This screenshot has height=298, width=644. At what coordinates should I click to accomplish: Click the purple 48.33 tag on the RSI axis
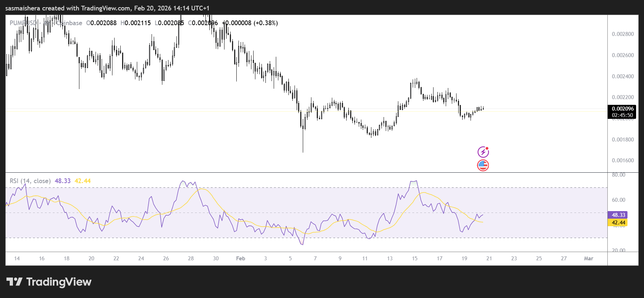618,215
